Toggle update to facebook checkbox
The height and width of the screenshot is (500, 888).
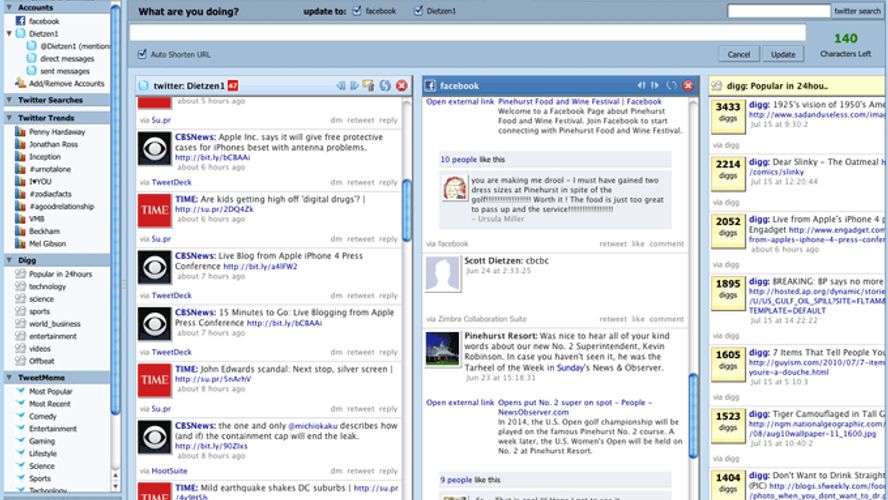[x=357, y=11]
